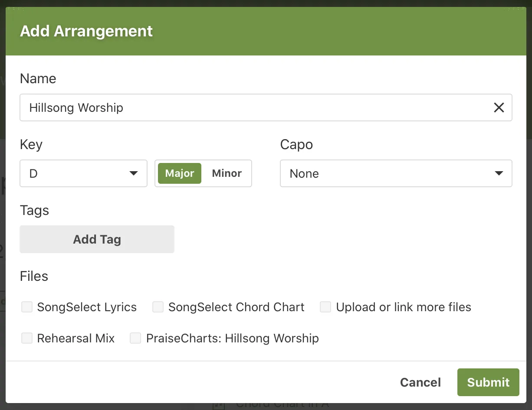This screenshot has width=532, height=410.
Task: Tick the SongSelect Chord Chart checkbox
Action: pyautogui.click(x=158, y=307)
